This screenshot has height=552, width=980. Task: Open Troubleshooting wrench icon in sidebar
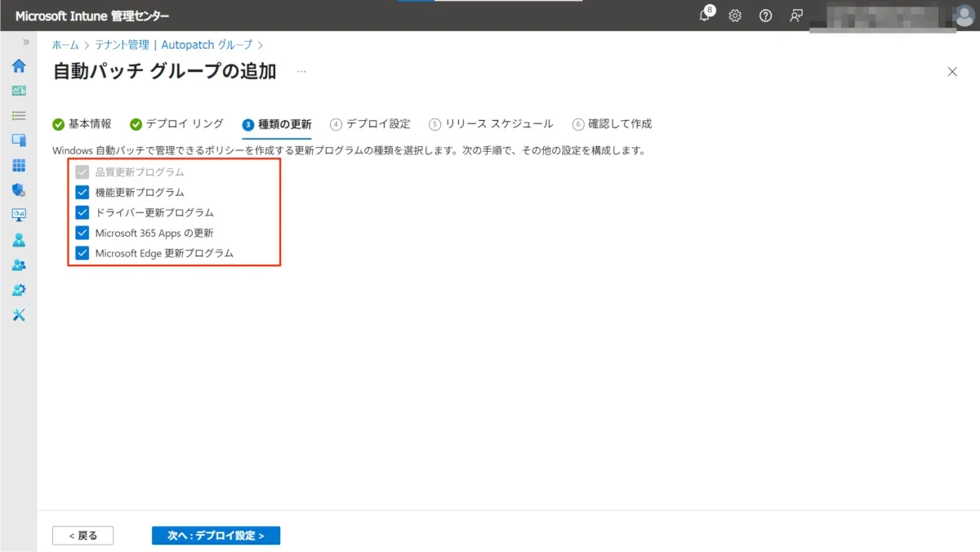coord(19,315)
